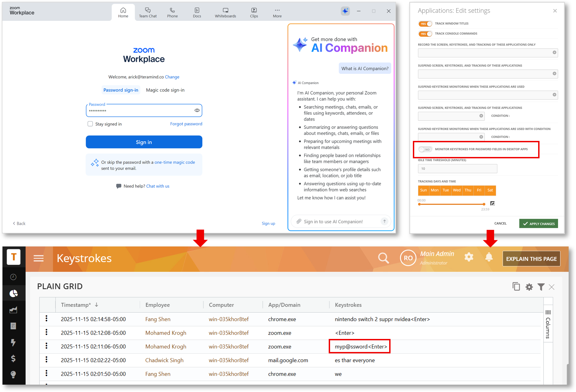The image size is (576, 392).
Task: Click the copy grid icon
Action: tap(516, 287)
